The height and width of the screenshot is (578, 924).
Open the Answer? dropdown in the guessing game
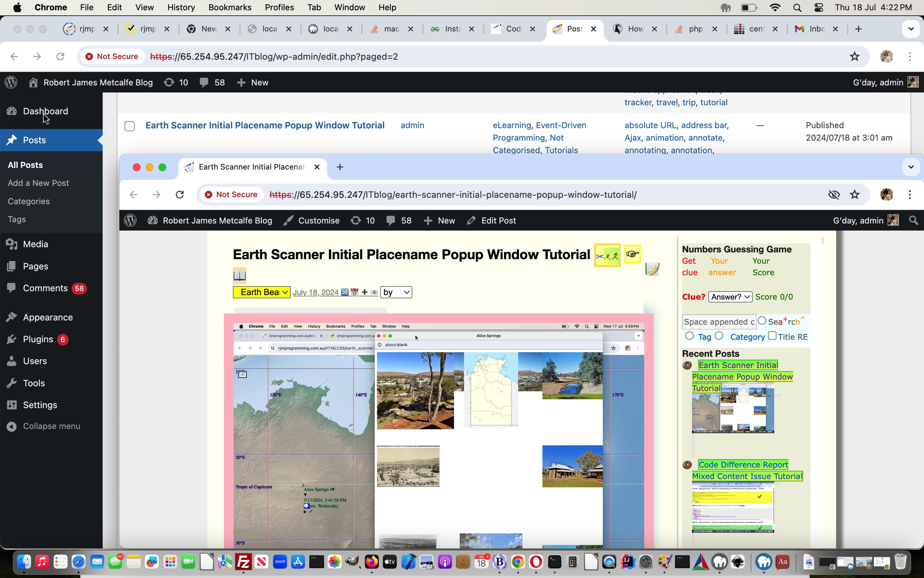click(x=730, y=297)
